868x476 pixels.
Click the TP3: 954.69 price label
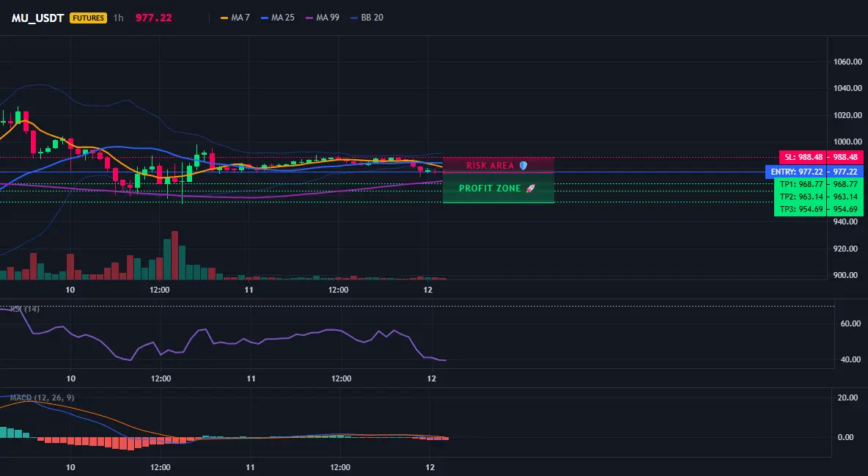coord(800,210)
